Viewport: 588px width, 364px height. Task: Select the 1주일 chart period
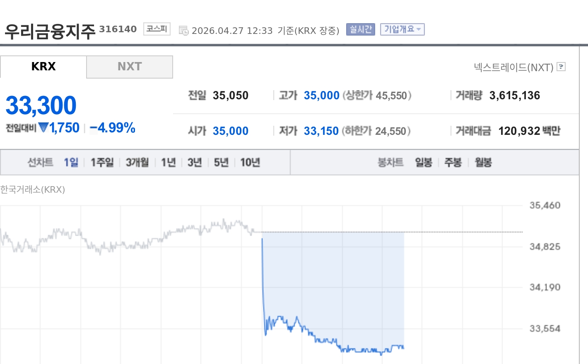click(101, 162)
